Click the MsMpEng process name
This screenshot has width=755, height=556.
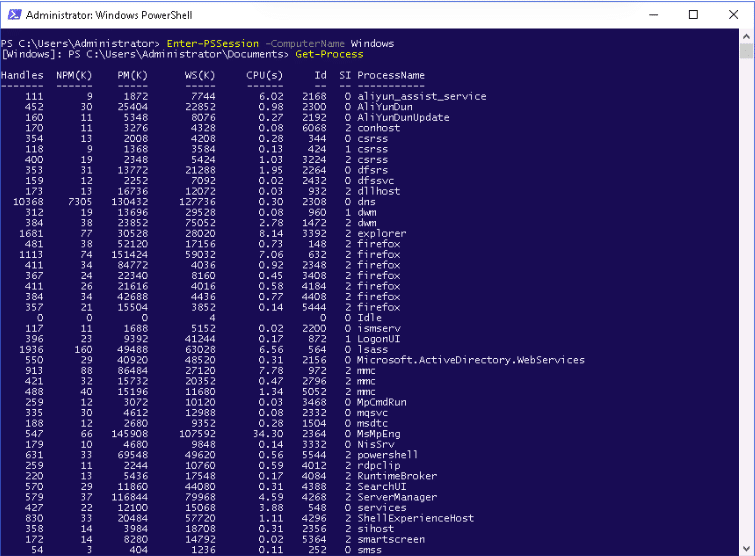click(378, 434)
